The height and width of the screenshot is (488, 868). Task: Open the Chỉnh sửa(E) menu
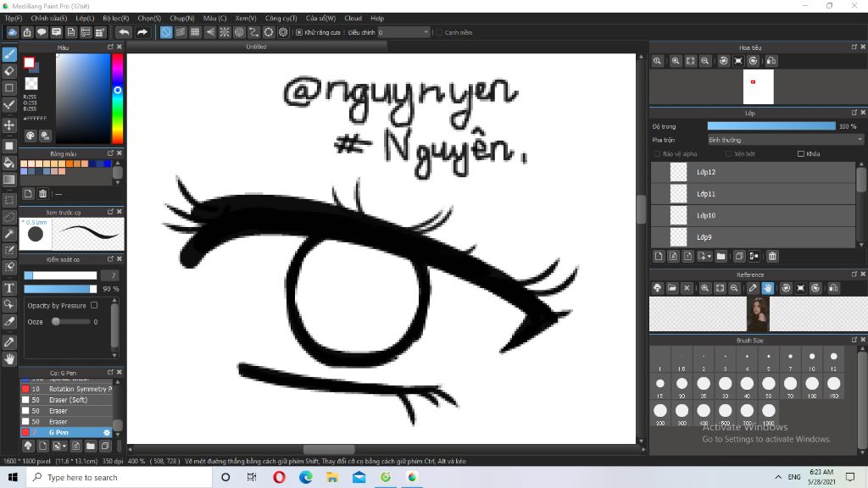pos(48,19)
